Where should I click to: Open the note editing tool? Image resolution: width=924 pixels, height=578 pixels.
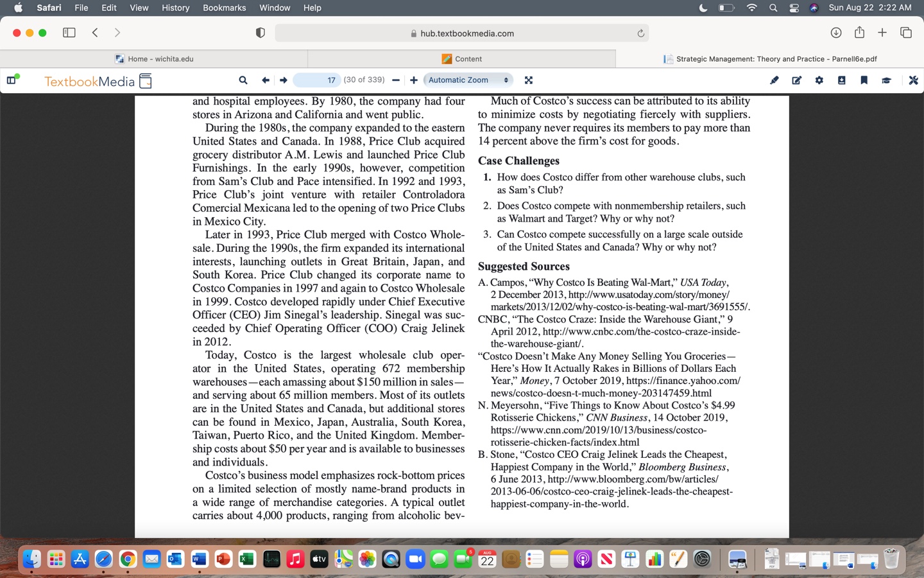797,80
